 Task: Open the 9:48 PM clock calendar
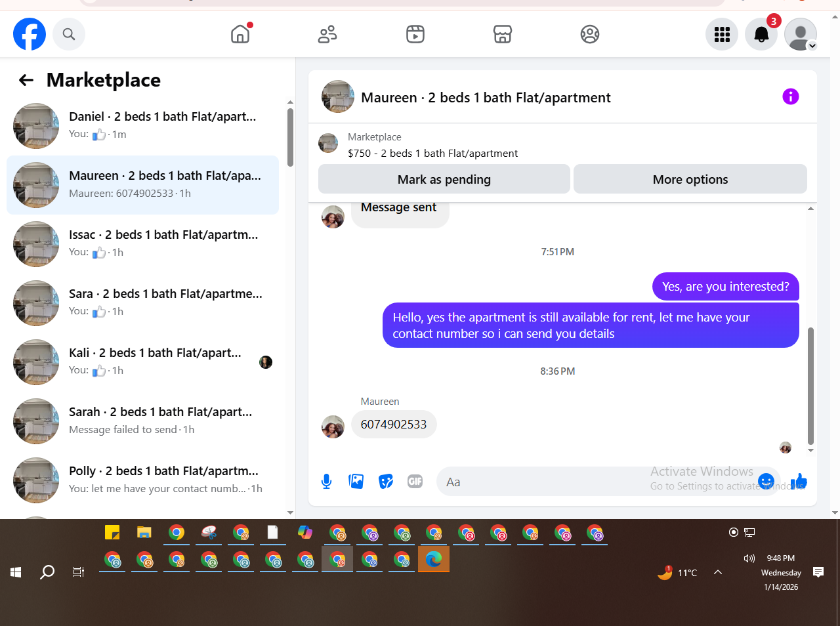click(x=781, y=573)
